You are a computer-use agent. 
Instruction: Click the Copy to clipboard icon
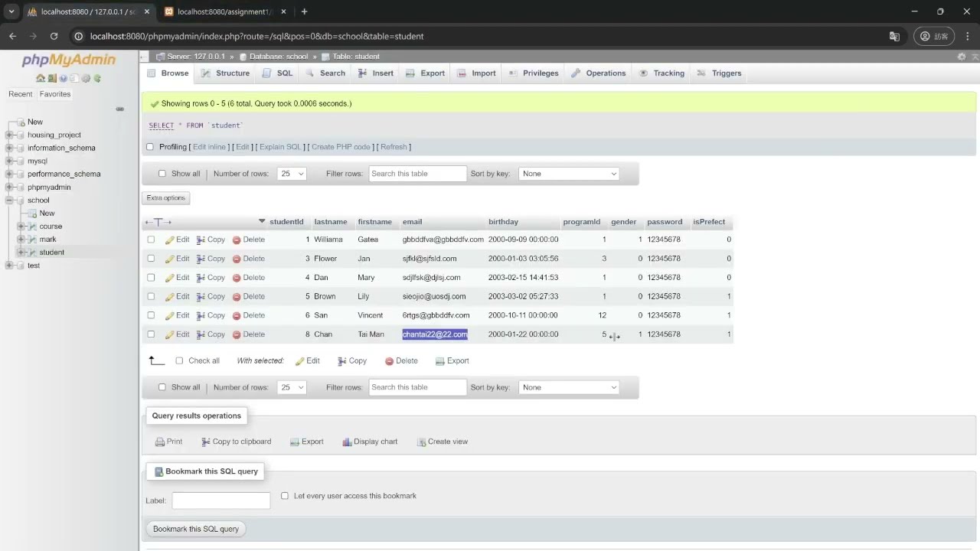(x=206, y=442)
